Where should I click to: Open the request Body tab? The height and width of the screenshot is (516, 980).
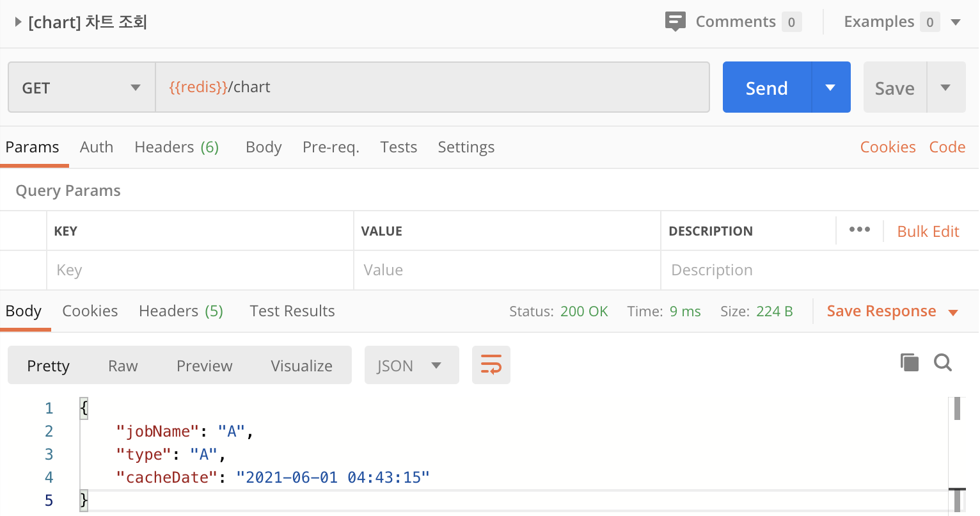click(x=264, y=147)
